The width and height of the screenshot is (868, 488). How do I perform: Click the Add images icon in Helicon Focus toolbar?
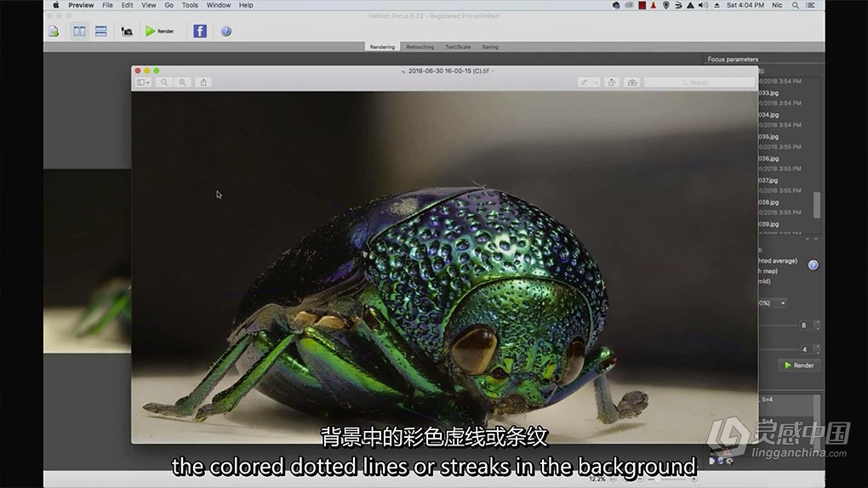coord(54,31)
